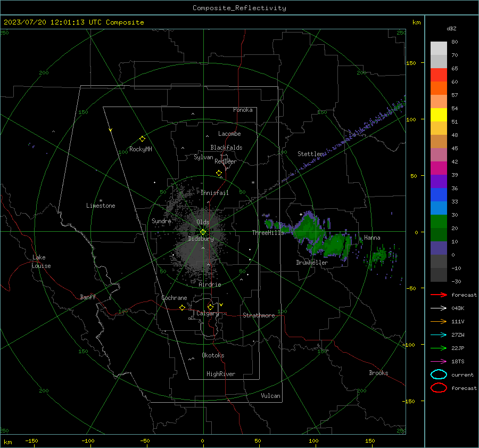This screenshot has height=448, width=479.
Task: Click the HighRiver town label
Action: pos(221,374)
